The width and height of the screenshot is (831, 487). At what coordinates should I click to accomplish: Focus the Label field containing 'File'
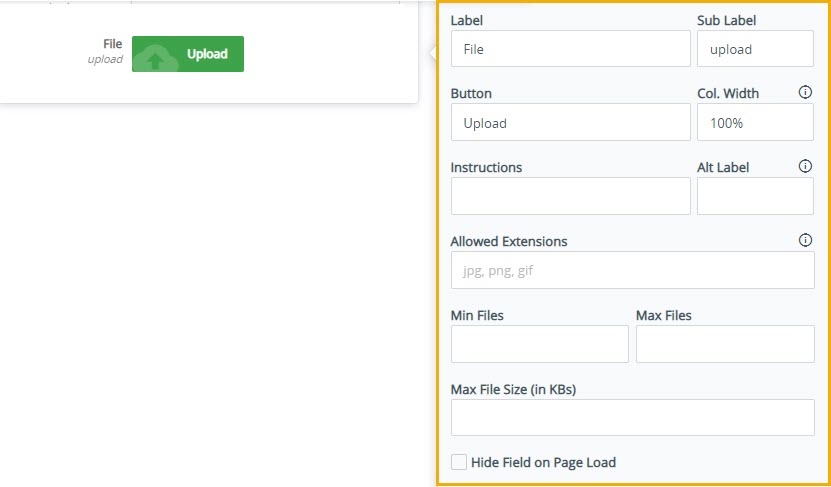click(x=570, y=49)
